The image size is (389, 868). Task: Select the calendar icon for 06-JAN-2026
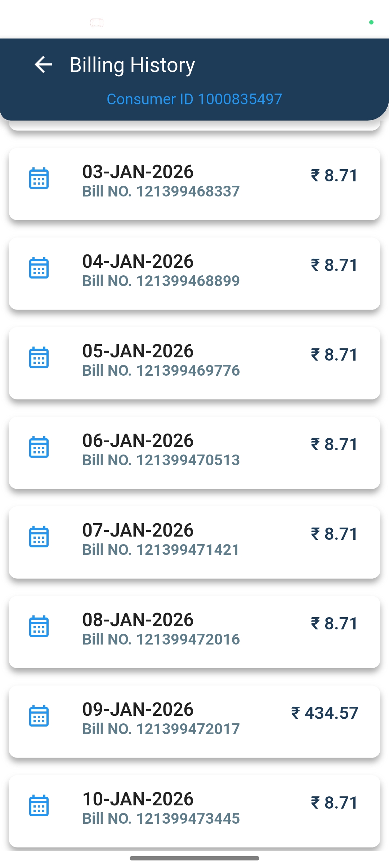(39, 447)
